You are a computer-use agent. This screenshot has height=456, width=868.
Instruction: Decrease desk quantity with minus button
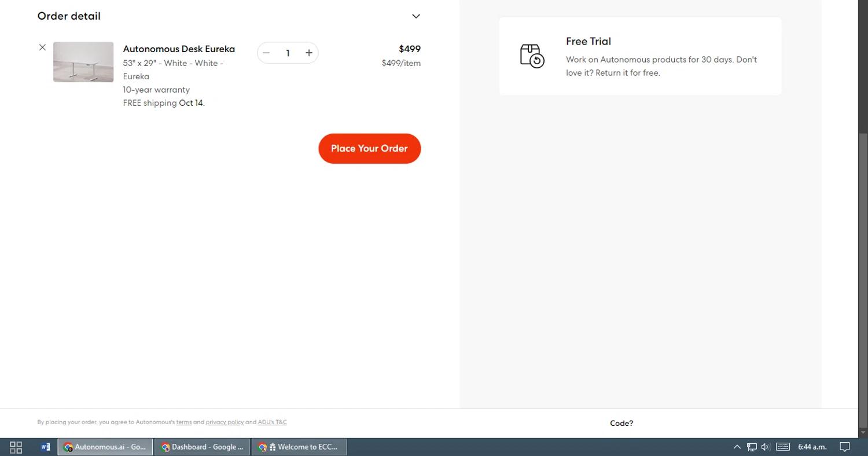click(266, 53)
